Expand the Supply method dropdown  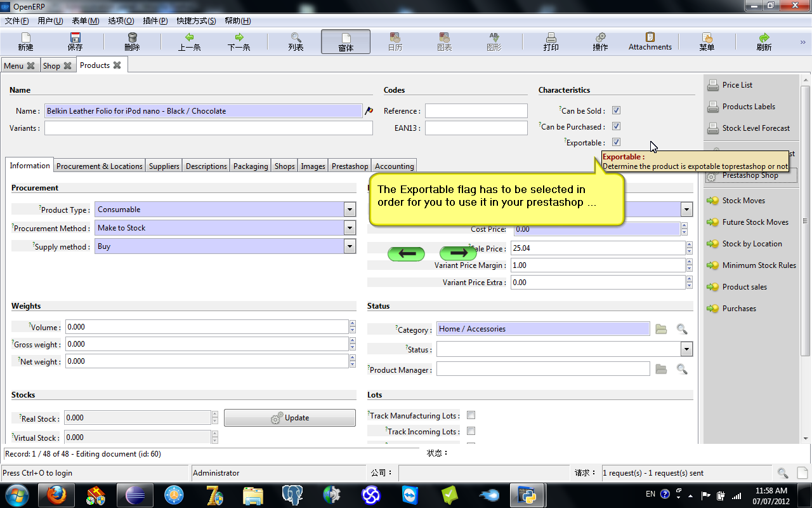click(350, 246)
